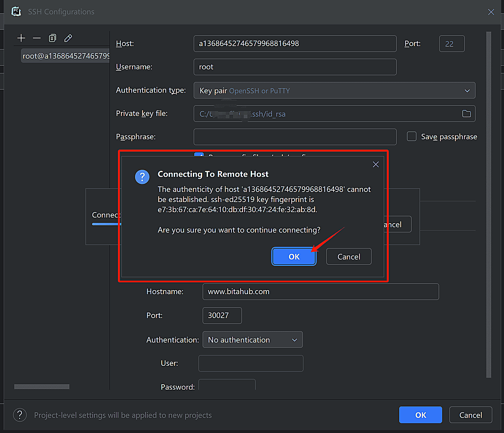Click the Passphrase input field
The width and height of the screenshot is (504, 433).
(x=295, y=137)
